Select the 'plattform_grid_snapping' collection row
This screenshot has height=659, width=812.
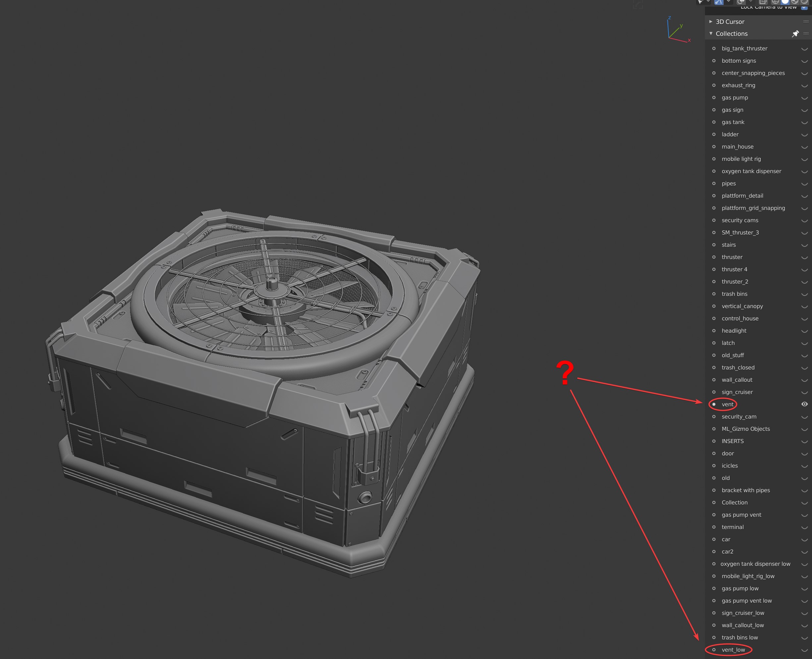[758, 208]
